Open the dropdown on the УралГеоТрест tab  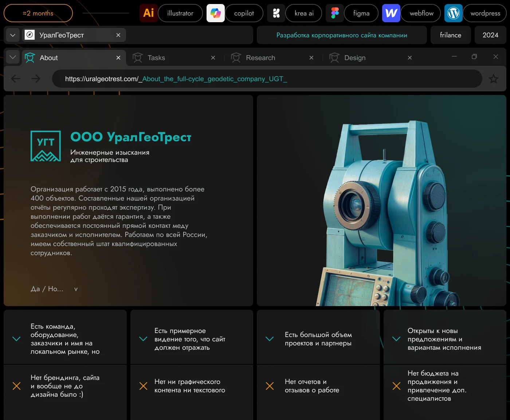13,35
